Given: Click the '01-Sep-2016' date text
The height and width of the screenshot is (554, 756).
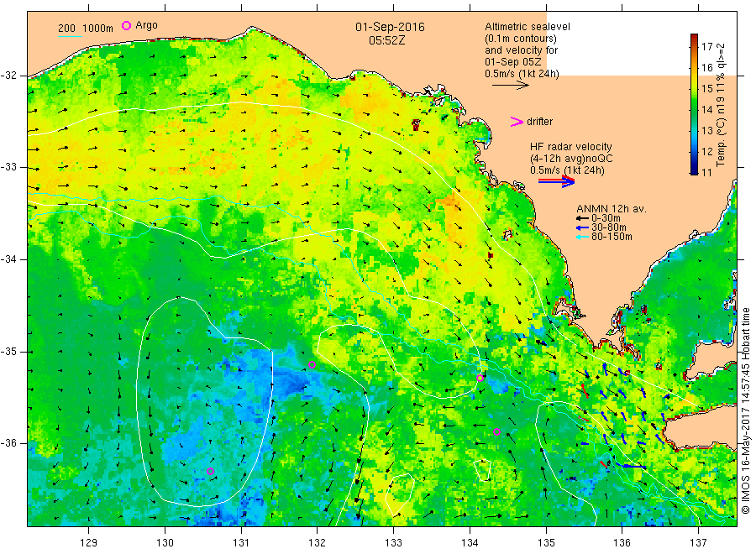Looking at the screenshot, I should [x=390, y=27].
